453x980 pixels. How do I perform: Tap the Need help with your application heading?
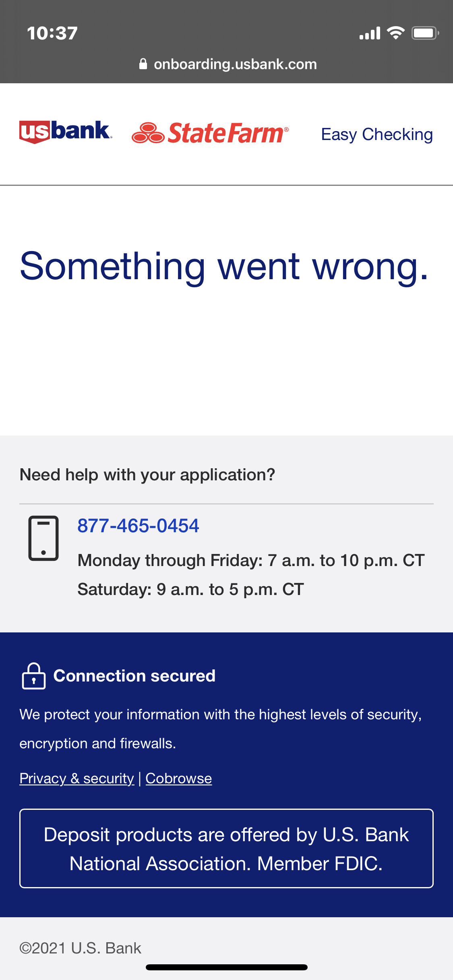[147, 475]
